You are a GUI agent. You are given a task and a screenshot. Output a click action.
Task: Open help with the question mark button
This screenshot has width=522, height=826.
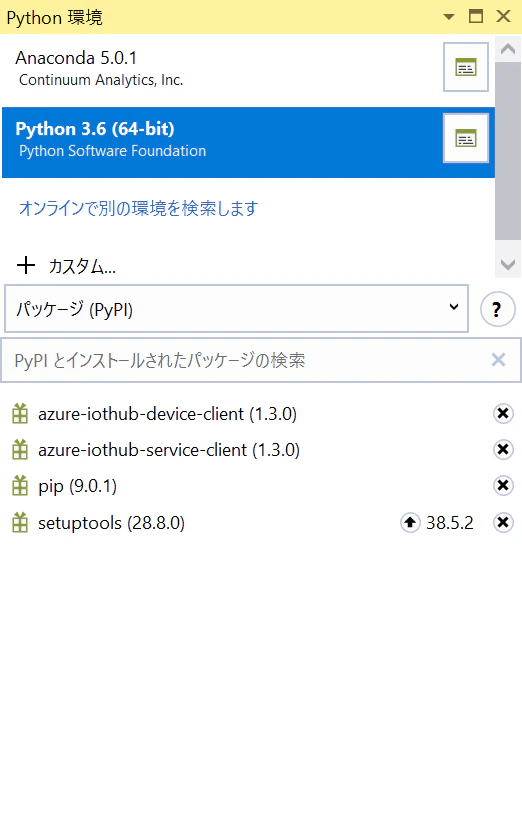coord(497,309)
